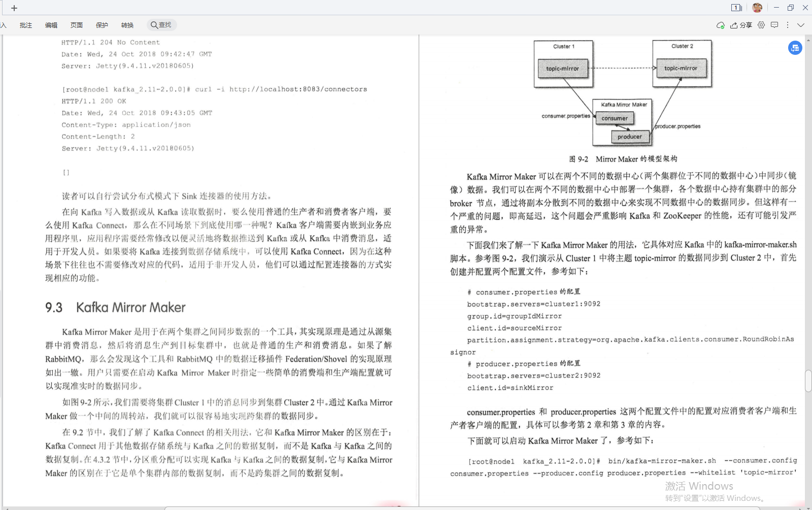Click the "producer.properties" label in the diagram
This screenshot has height=510, width=812.
[678, 126]
